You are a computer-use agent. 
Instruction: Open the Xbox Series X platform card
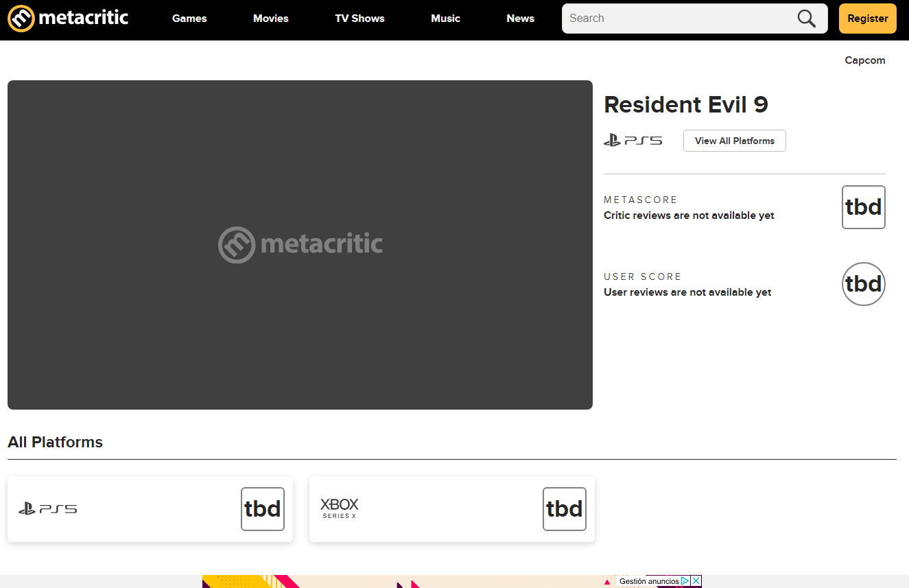(x=452, y=509)
